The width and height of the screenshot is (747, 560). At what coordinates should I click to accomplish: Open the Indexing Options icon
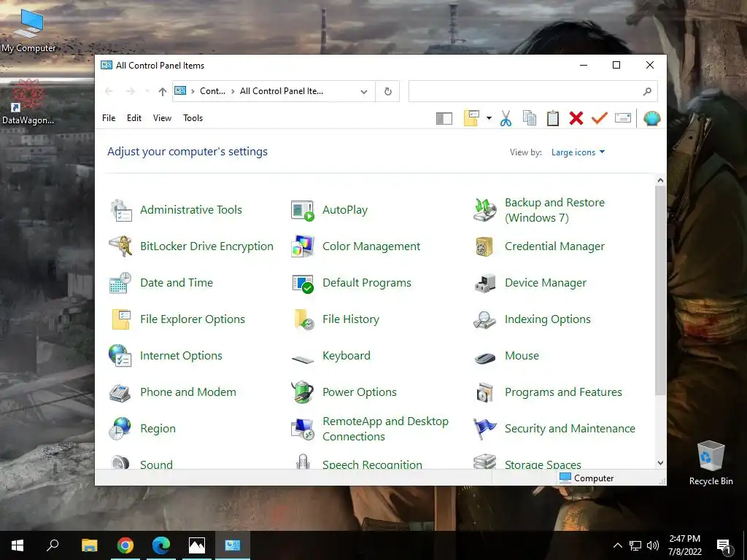tap(484, 319)
